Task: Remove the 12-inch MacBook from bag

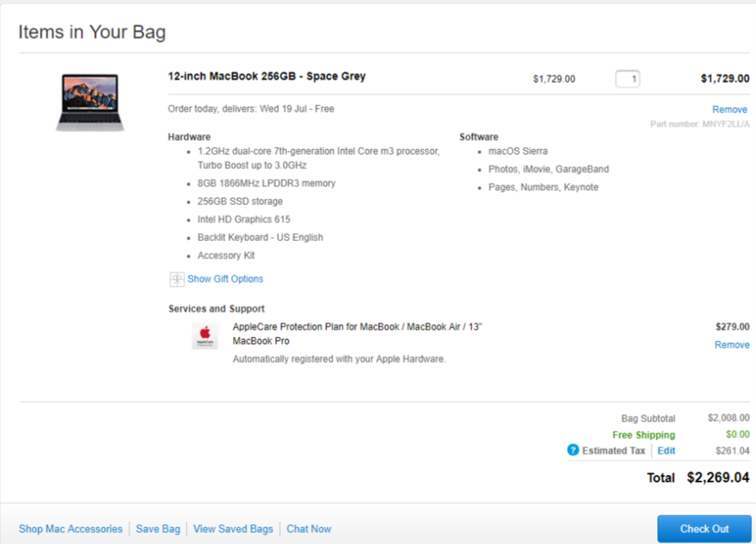Action: (x=730, y=109)
